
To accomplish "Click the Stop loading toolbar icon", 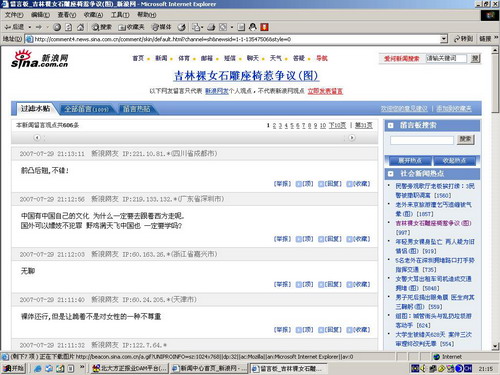I will [57, 27].
